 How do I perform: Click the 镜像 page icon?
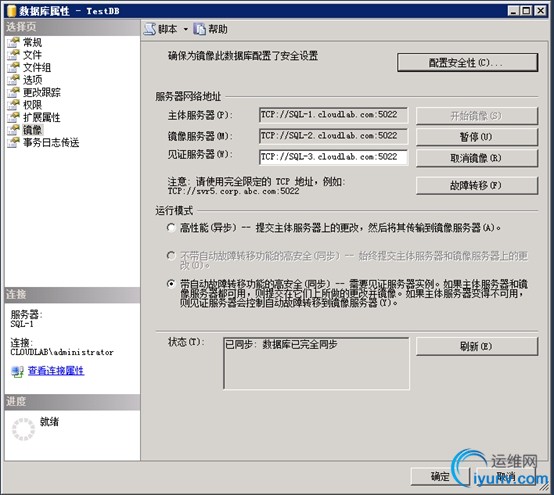13,130
